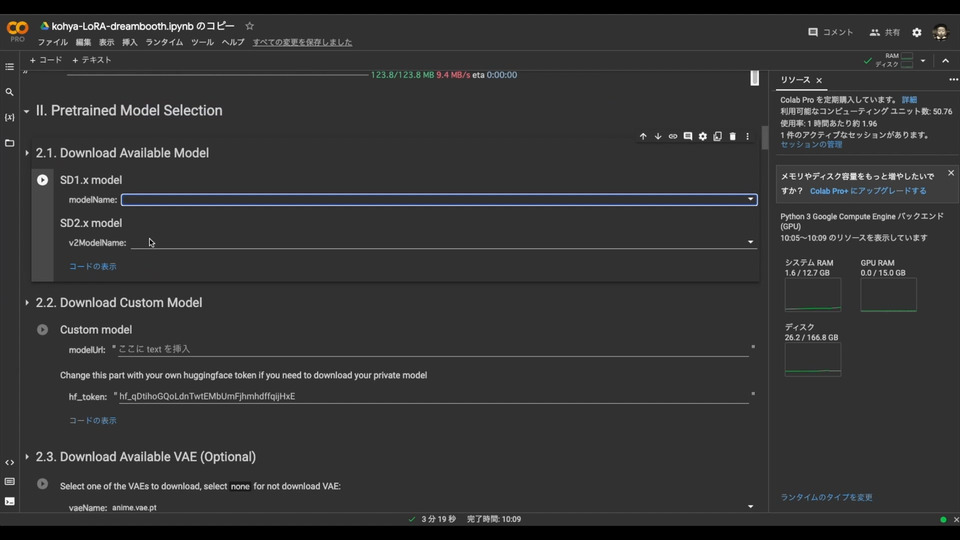
Task: Click the GPU RAM usage graph
Action: coord(888,294)
